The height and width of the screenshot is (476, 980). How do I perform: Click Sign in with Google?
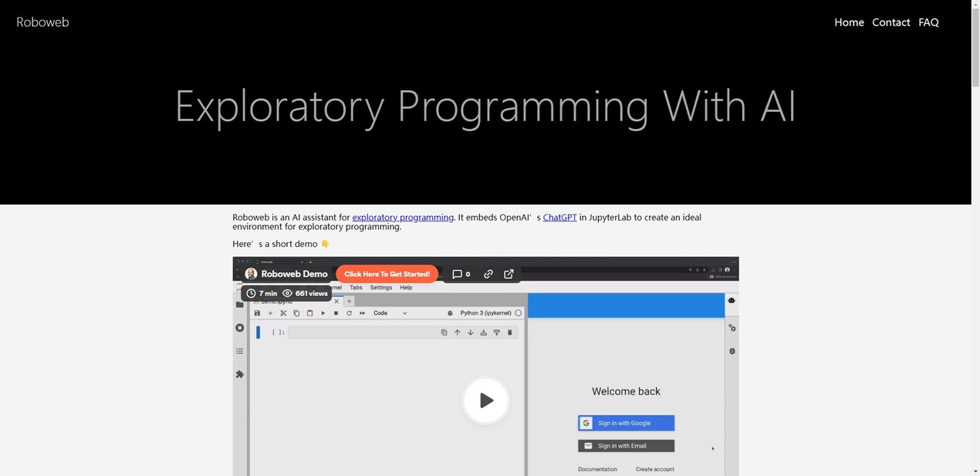626,423
